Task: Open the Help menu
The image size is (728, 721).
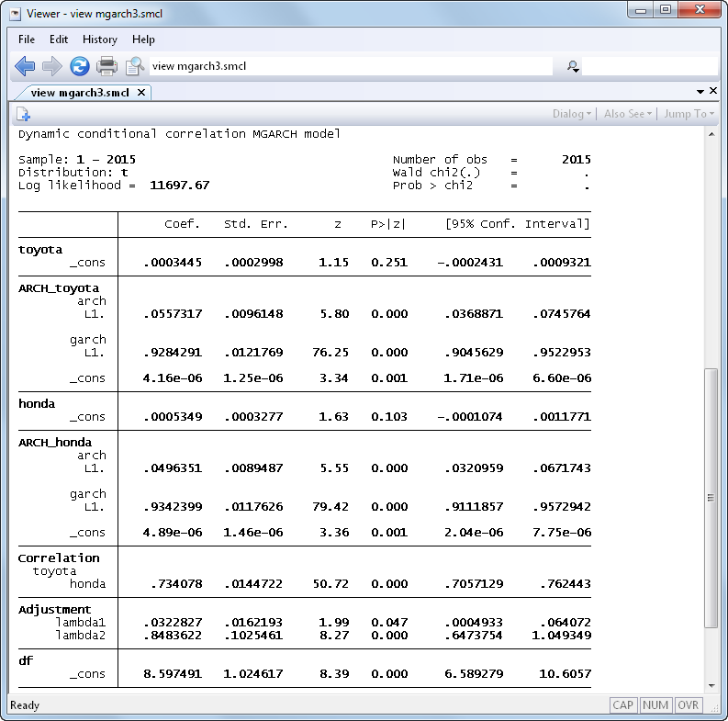Action: tap(143, 39)
